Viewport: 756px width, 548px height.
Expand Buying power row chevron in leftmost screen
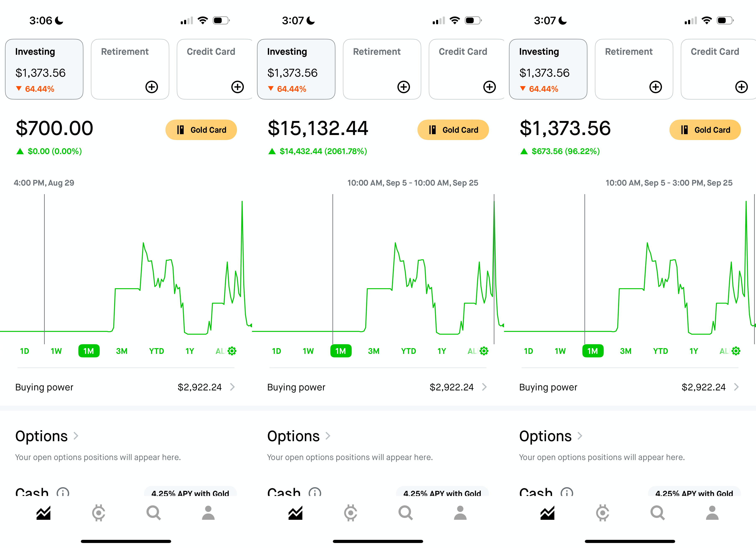point(232,387)
